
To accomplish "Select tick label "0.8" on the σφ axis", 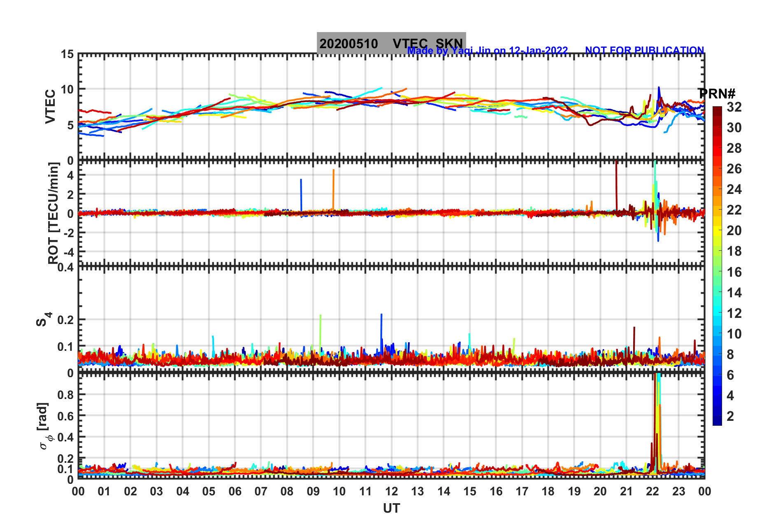I will (x=65, y=394).
